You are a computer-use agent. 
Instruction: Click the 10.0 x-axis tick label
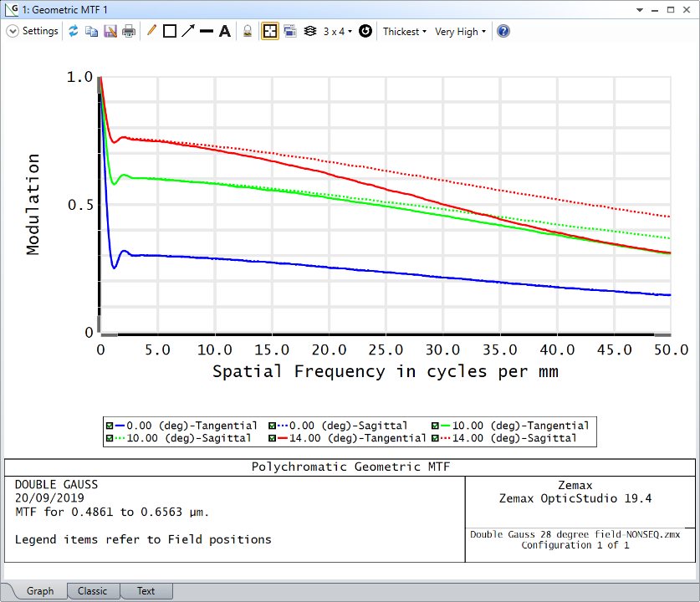215,349
